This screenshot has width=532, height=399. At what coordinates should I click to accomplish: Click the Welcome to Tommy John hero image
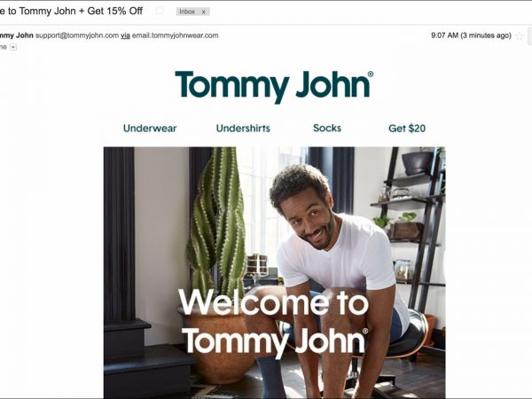[275, 272]
